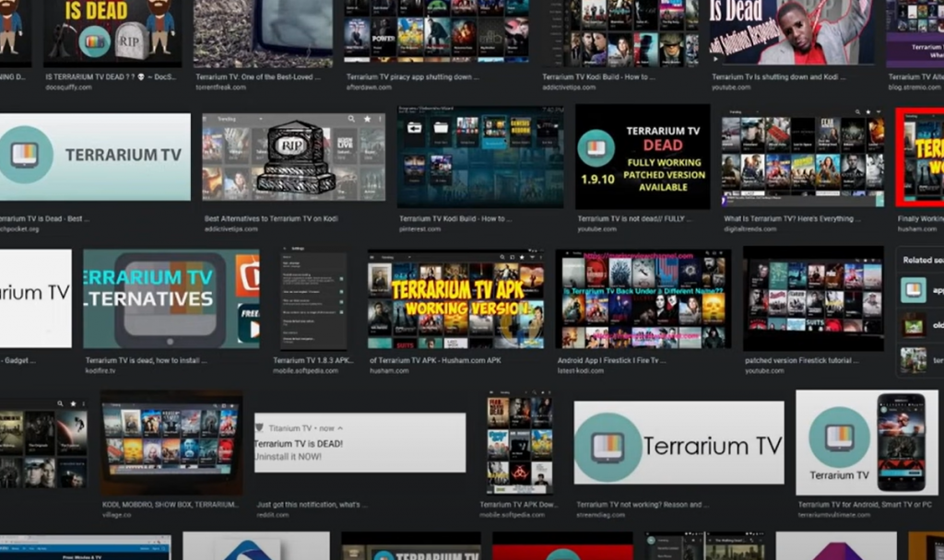Click the kodifire.tv source link
The image size is (944, 560).
(100, 371)
